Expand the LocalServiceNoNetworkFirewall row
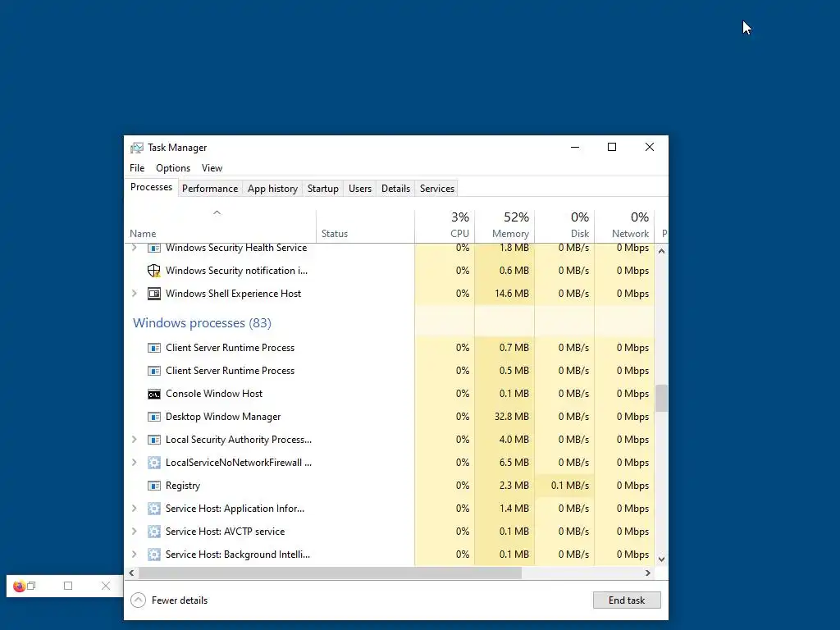Image resolution: width=840 pixels, height=630 pixels. tap(134, 463)
